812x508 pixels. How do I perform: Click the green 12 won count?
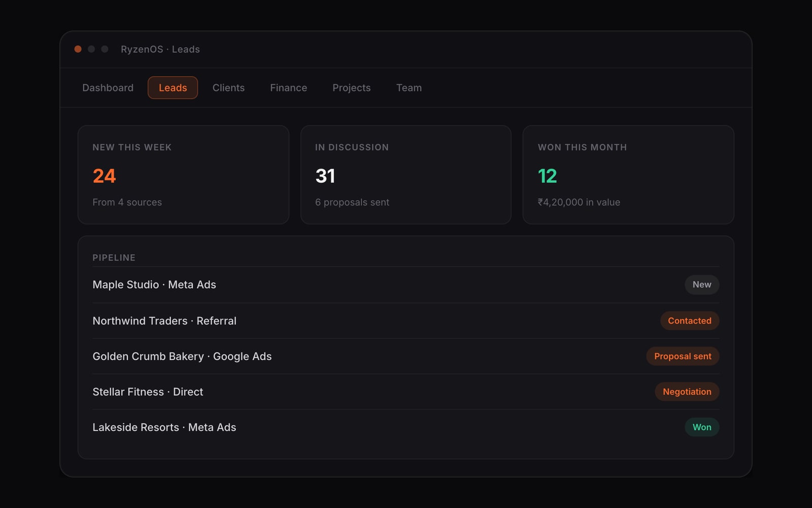point(547,176)
